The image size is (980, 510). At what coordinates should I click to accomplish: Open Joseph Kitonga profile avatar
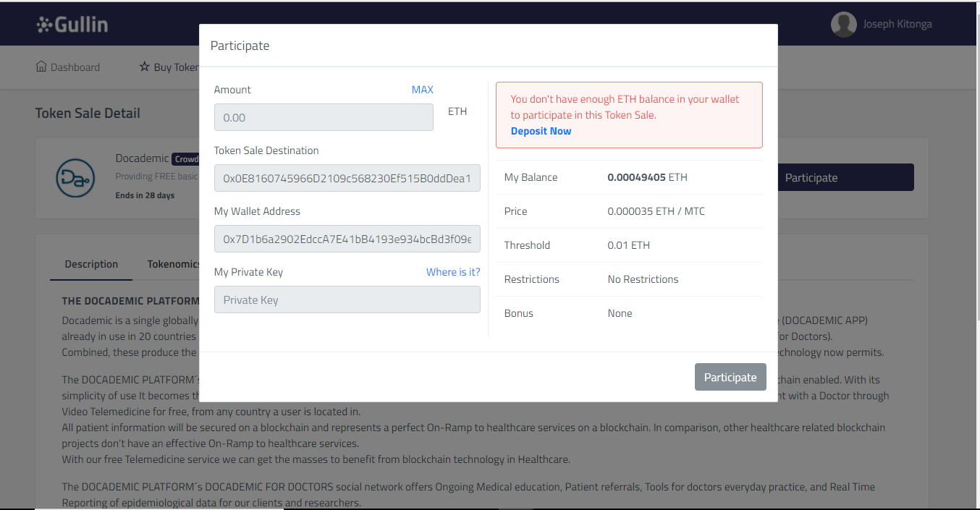[844, 24]
